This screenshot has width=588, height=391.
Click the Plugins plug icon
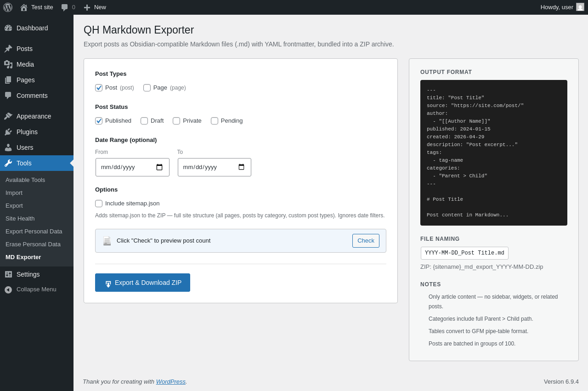click(x=8, y=132)
